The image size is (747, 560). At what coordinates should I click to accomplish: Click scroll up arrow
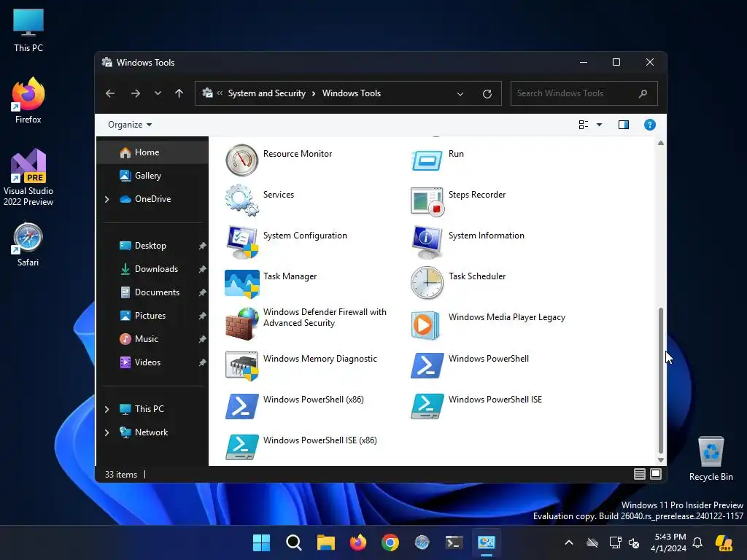tap(661, 143)
